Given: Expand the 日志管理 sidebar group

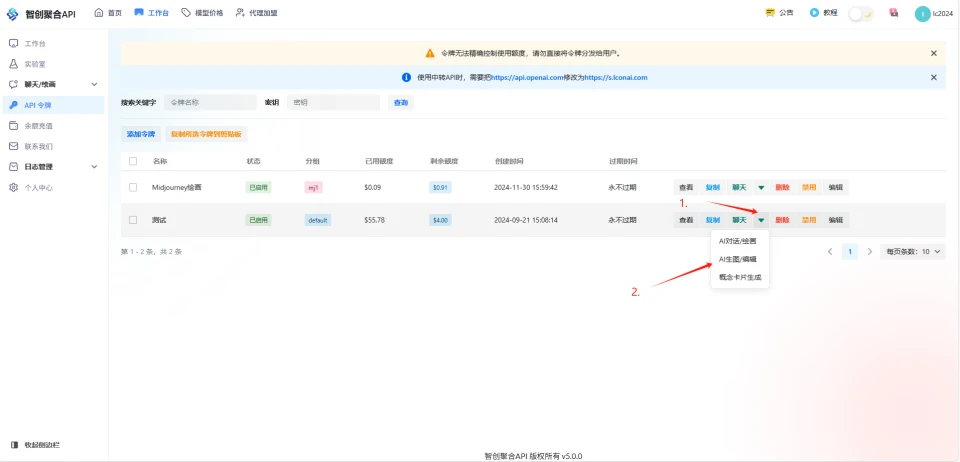Looking at the screenshot, I should click(53, 166).
